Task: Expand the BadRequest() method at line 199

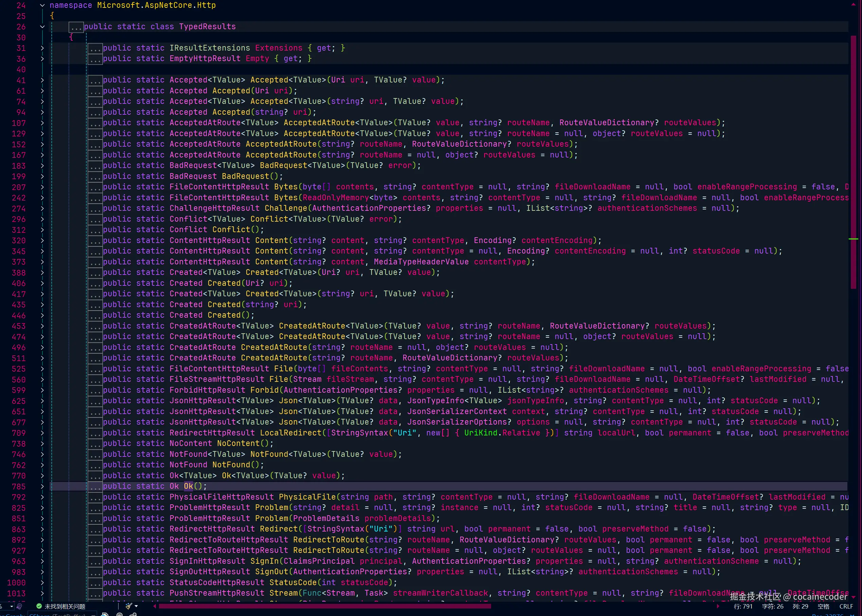Action: [42, 176]
